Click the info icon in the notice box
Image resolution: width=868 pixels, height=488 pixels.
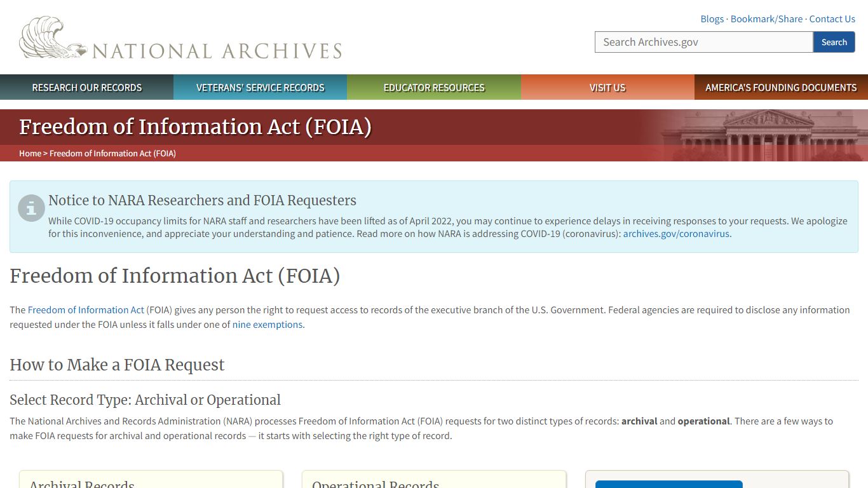click(x=31, y=208)
